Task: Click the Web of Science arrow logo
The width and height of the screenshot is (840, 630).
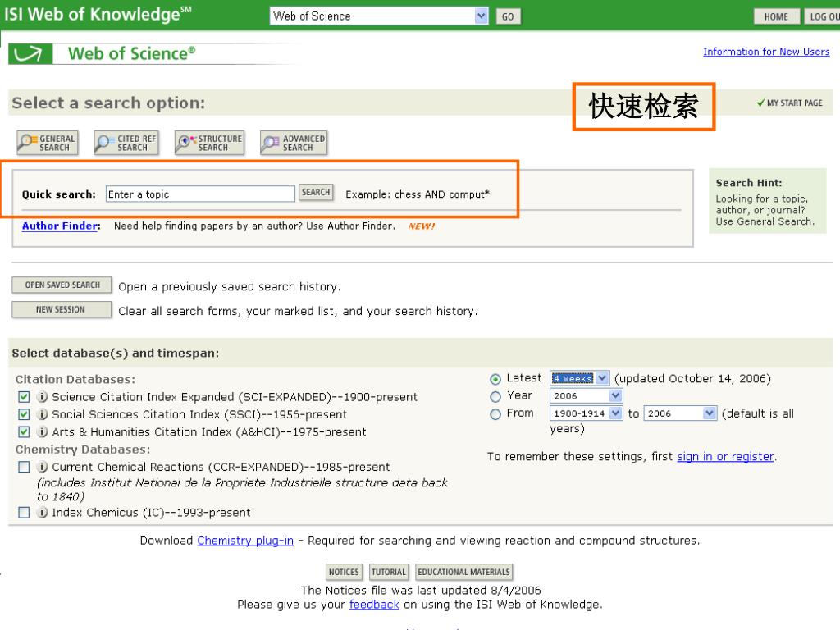Action: point(30,54)
